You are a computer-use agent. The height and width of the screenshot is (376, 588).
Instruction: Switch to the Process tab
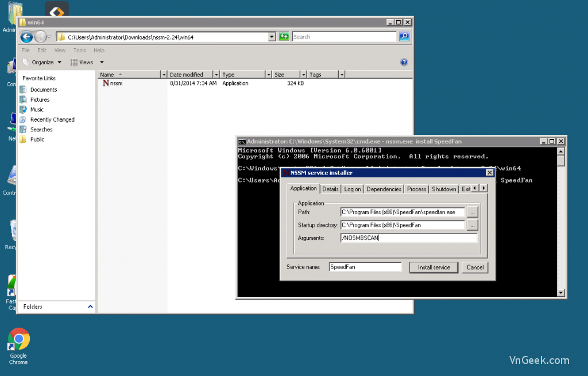pos(417,189)
